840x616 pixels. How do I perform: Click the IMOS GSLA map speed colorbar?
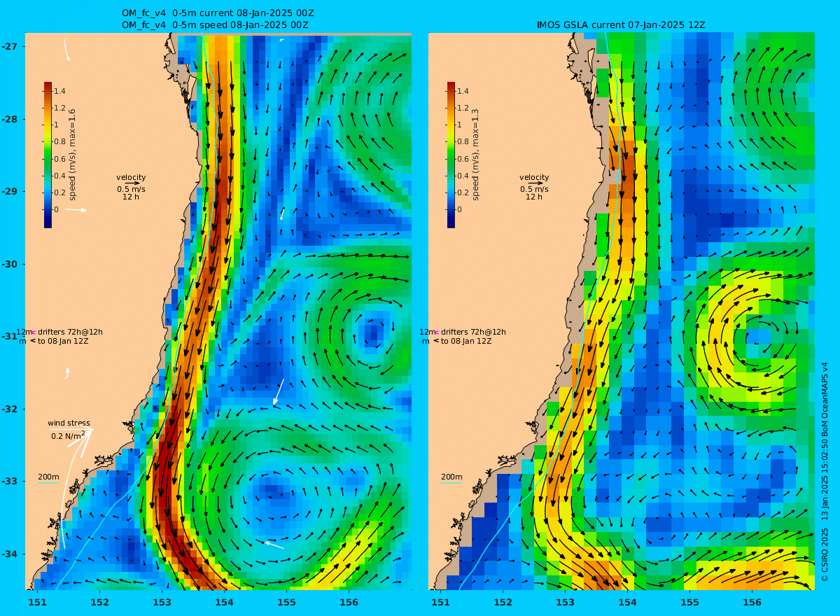(x=451, y=155)
